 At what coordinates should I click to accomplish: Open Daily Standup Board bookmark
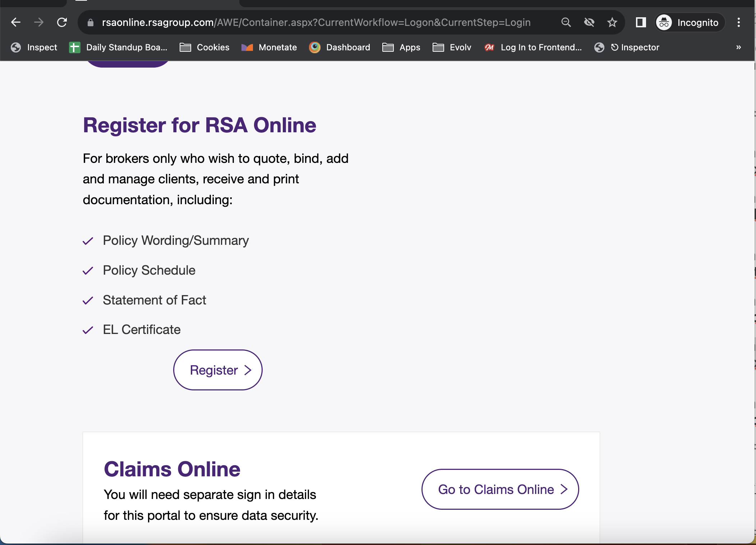[x=119, y=47]
